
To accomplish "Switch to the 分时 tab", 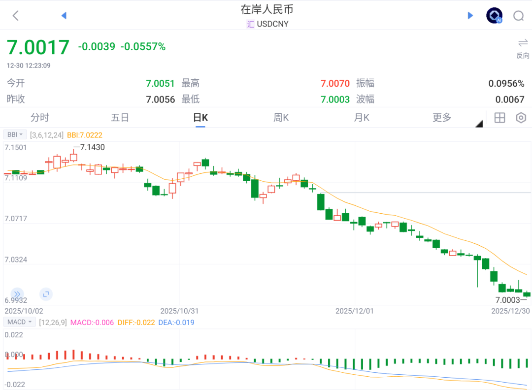I will coord(40,118).
